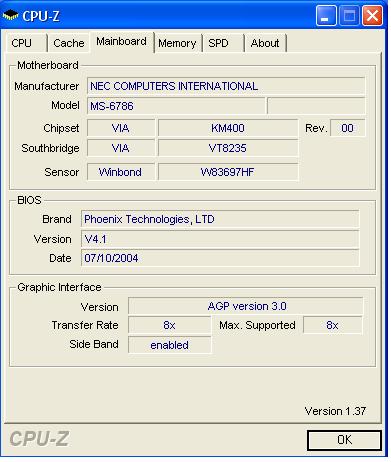Viewport: 391px width, 462px height.
Task: Click the Sensor label
Action: (x=62, y=172)
